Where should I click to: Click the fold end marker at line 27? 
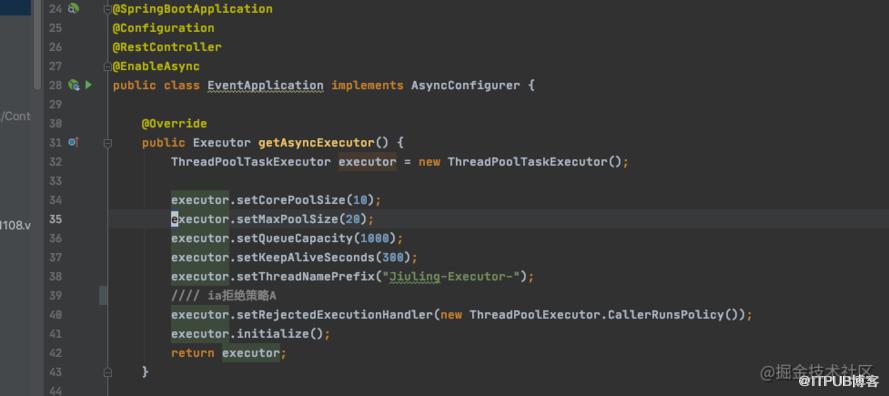(108, 66)
